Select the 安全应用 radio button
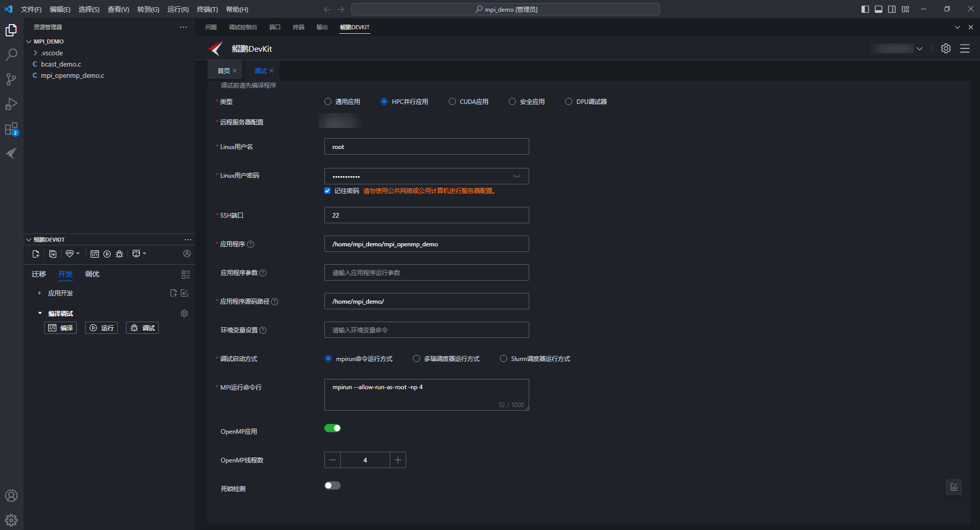Image resolution: width=980 pixels, height=530 pixels. coord(512,101)
